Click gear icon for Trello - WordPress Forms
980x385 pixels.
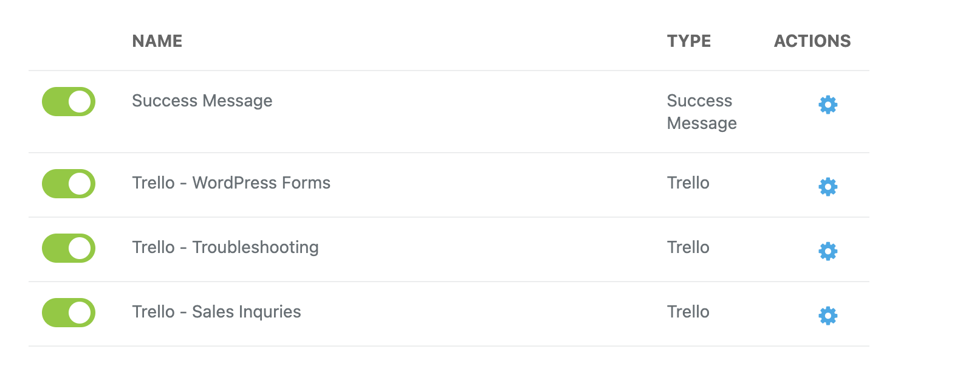point(828,187)
